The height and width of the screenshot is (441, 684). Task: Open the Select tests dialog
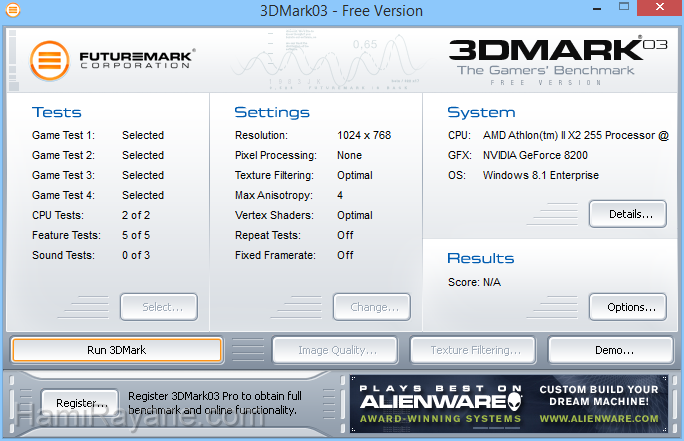coord(159,307)
